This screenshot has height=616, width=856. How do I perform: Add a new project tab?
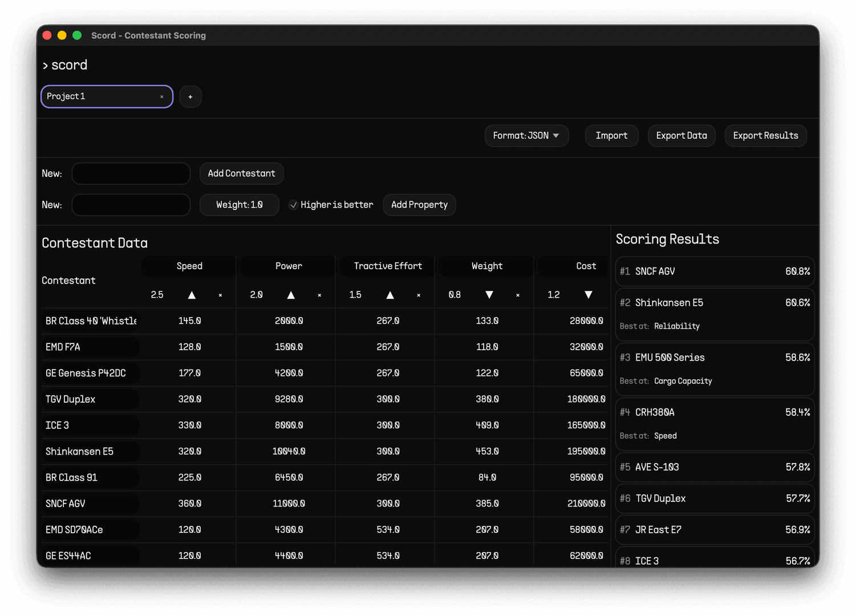(x=190, y=97)
